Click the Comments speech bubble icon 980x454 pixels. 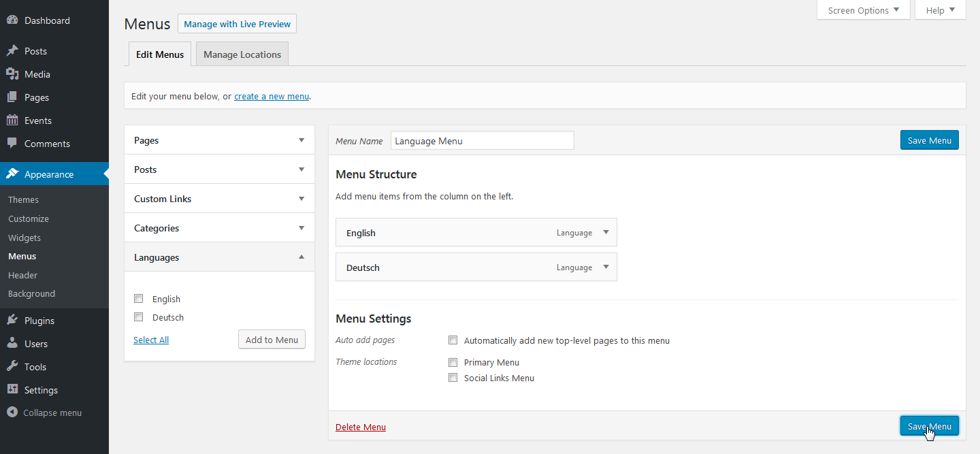(x=12, y=144)
